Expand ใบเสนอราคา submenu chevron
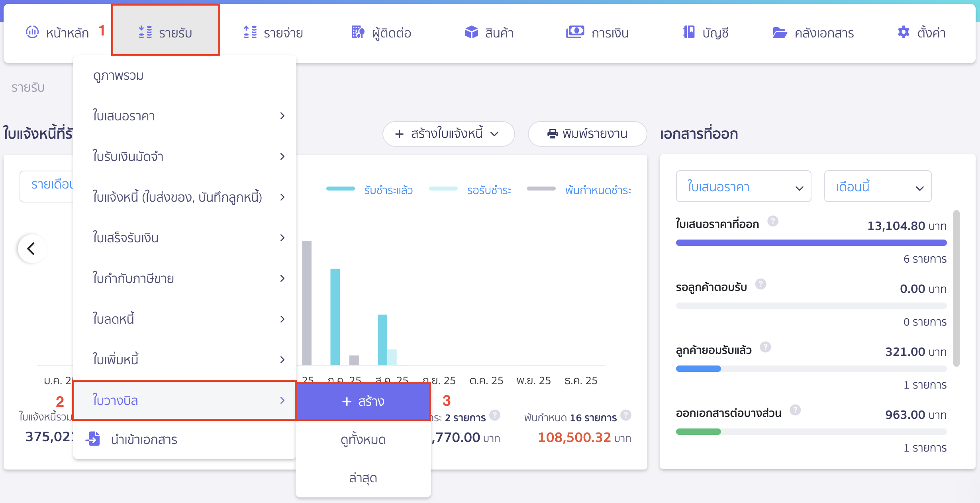The width and height of the screenshot is (980, 503). (282, 116)
